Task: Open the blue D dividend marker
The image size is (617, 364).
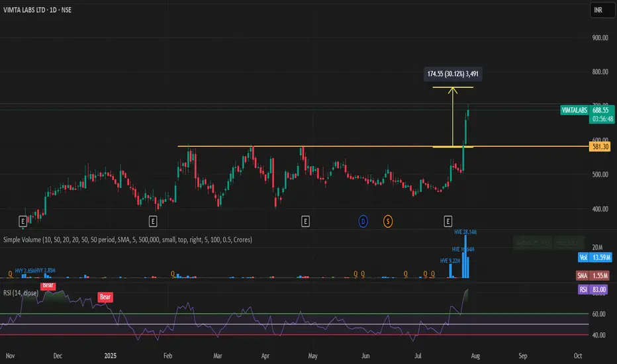Action: [x=363, y=222]
